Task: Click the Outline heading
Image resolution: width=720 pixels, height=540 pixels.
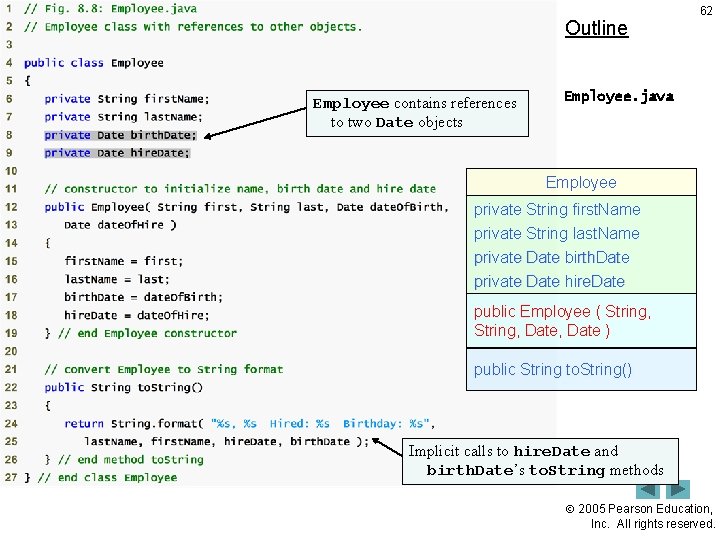Action: pyautogui.click(x=596, y=28)
